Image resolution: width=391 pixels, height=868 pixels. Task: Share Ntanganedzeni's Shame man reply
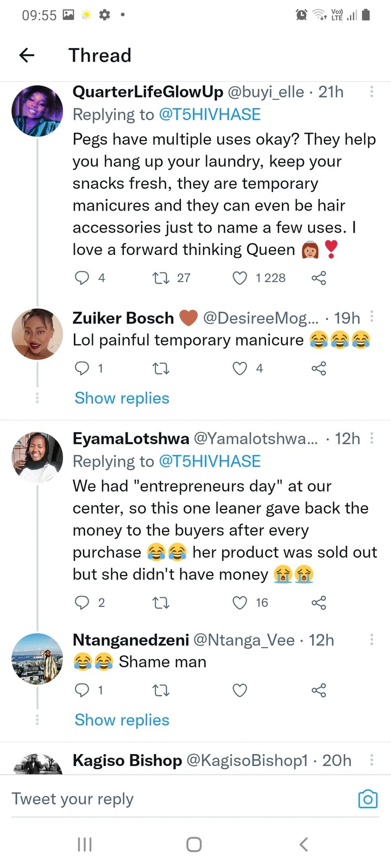(319, 690)
